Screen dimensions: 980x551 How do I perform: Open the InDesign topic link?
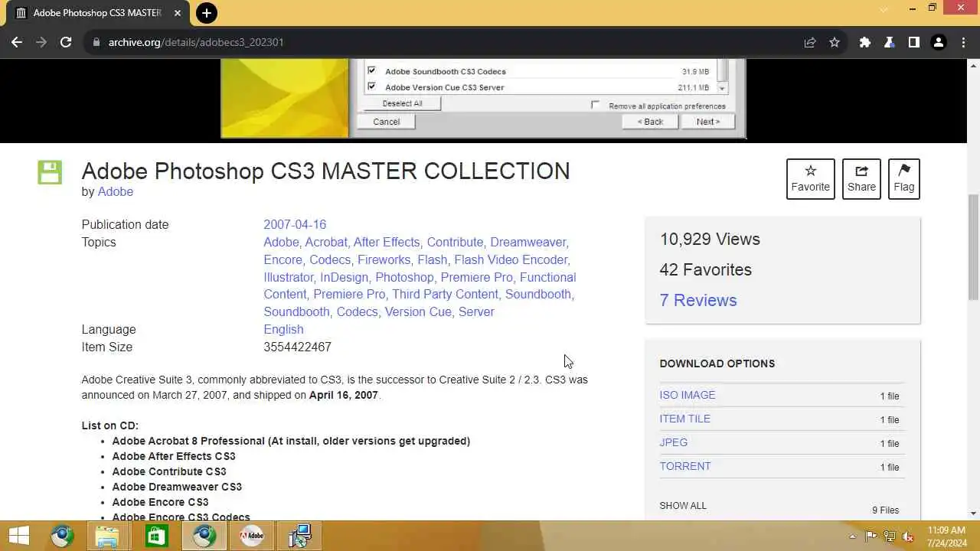345,277
